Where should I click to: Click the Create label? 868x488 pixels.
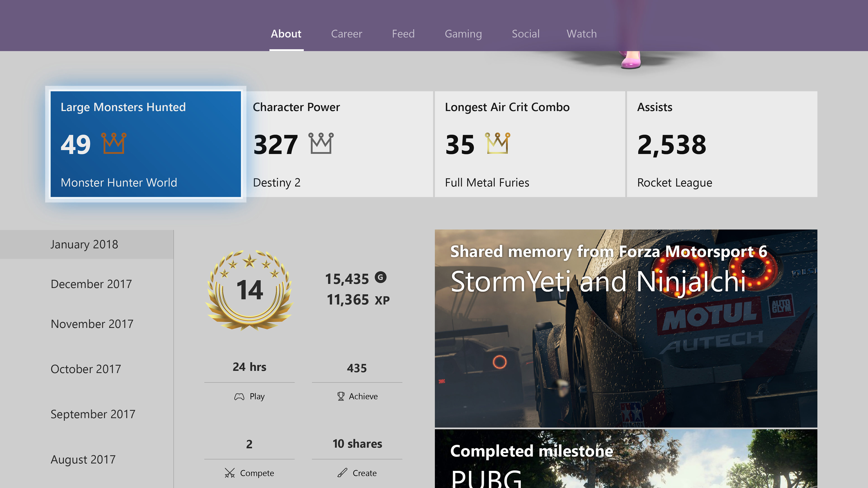[x=365, y=473]
